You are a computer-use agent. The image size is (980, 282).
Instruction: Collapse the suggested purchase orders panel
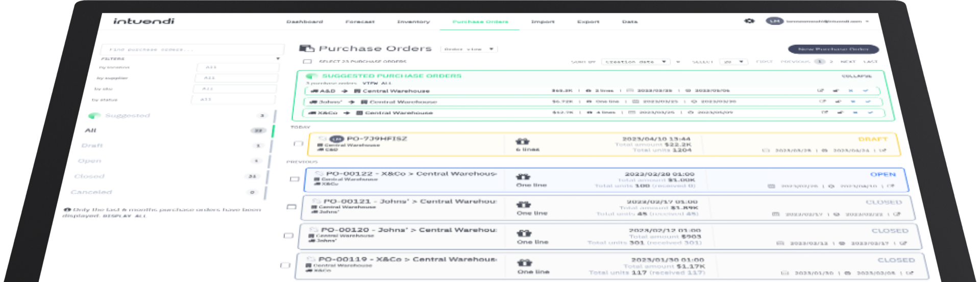coord(857,76)
